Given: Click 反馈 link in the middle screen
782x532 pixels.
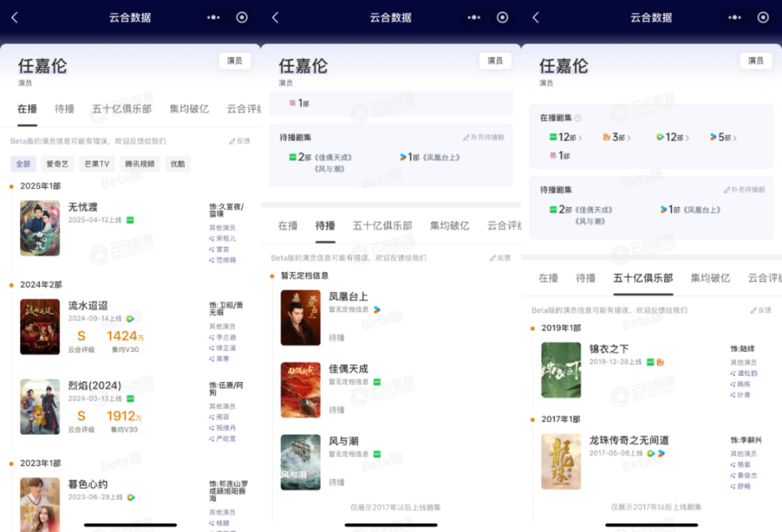Looking at the screenshot, I should pyautogui.click(x=500, y=257).
